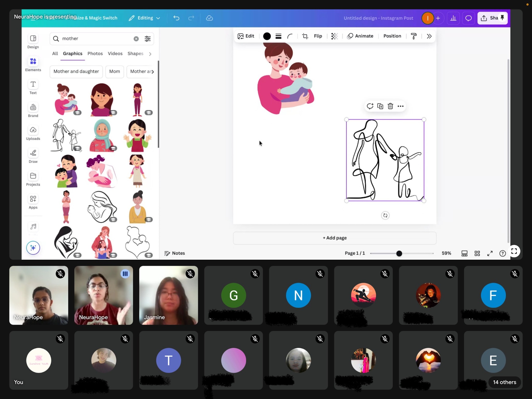Click the undo arrow

point(176,18)
